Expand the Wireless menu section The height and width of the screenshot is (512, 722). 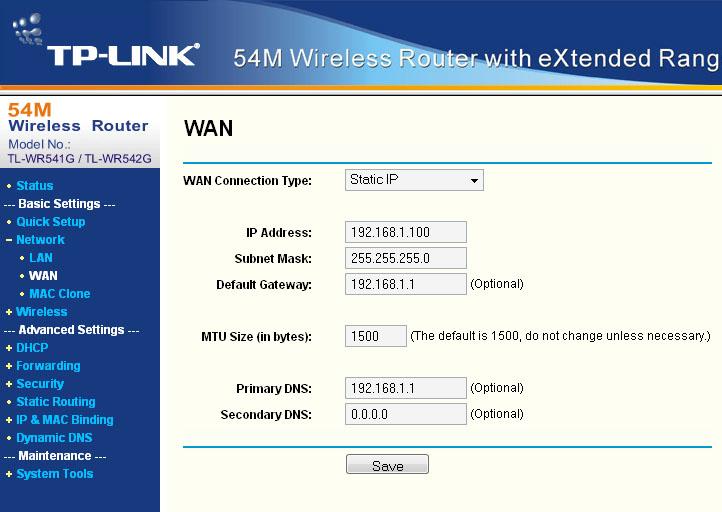point(41,311)
